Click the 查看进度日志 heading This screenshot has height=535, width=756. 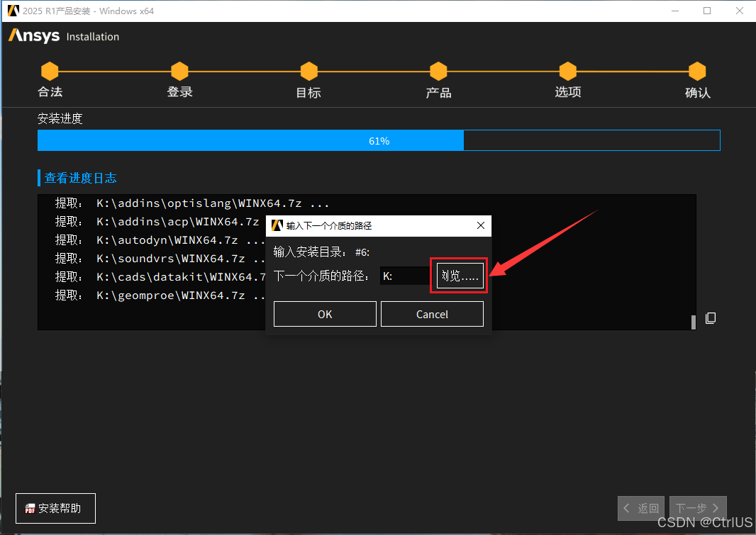[81, 178]
